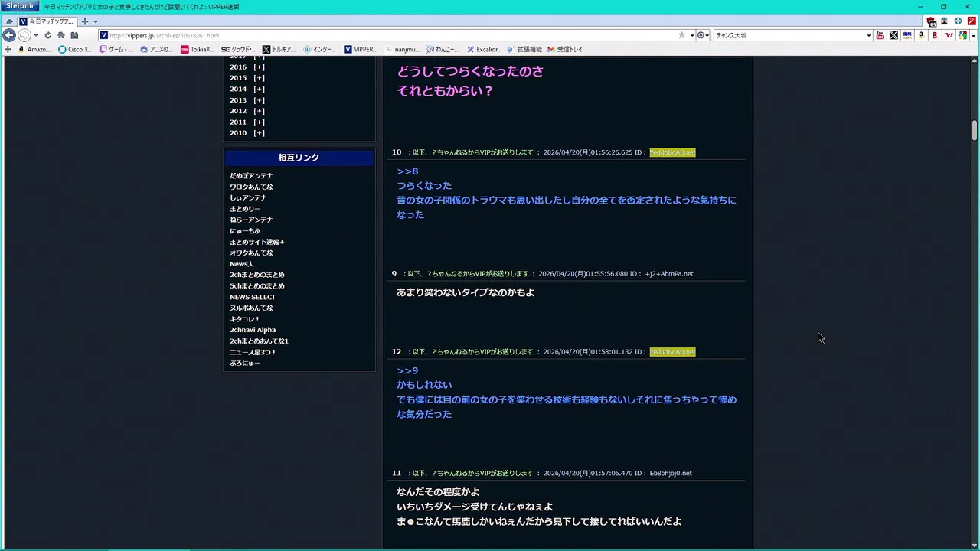This screenshot has height=551, width=980.
Task: Open the page history panel icon
Action: point(74,35)
